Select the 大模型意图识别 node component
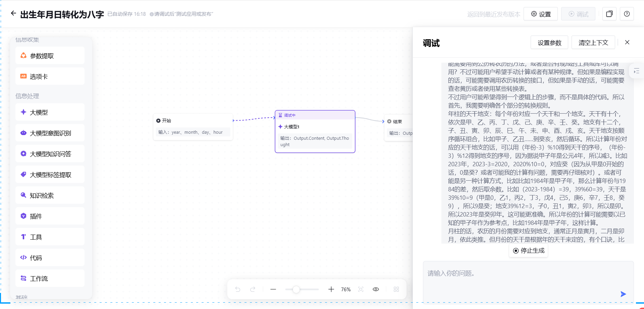The image size is (644, 309). tap(50, 133)
